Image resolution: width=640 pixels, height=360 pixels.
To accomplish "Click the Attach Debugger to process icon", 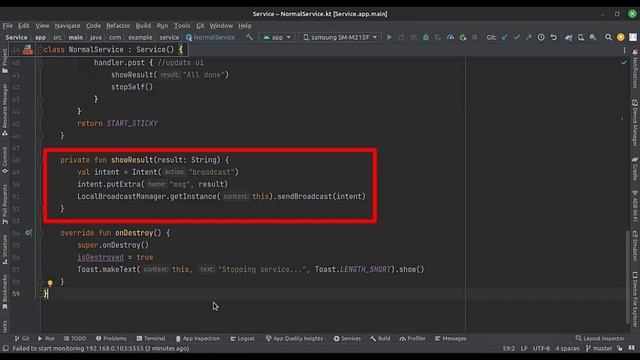I will click(462, 37).
